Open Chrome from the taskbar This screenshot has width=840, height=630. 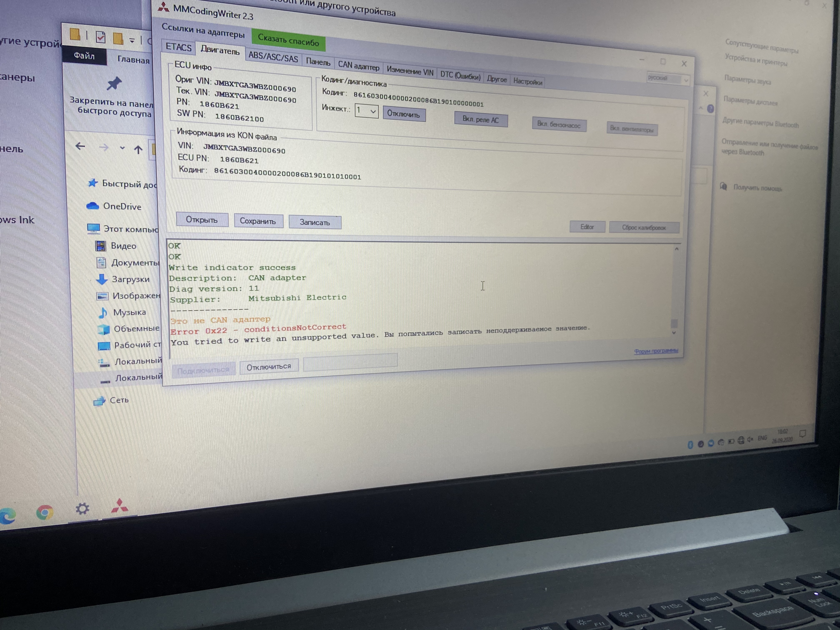pos(44,513)
